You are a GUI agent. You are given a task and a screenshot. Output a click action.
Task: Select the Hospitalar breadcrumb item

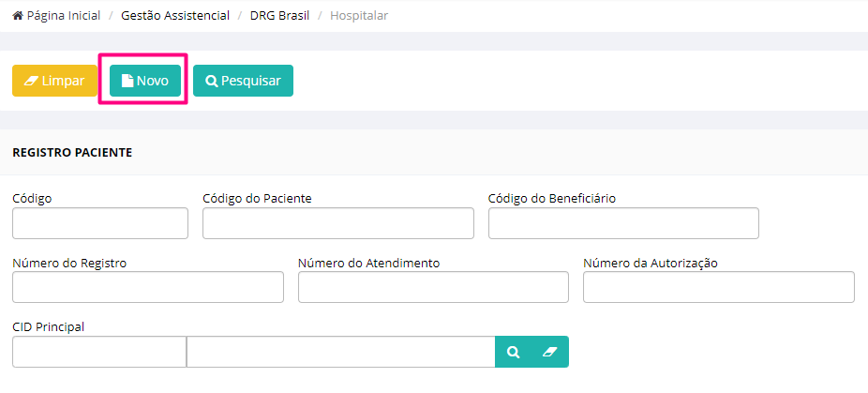359,16
